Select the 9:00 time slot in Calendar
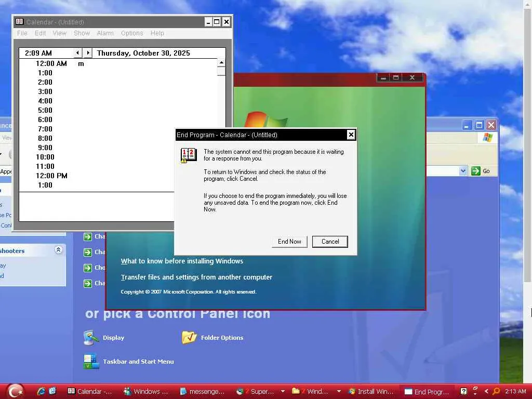 tap(45, 148)
